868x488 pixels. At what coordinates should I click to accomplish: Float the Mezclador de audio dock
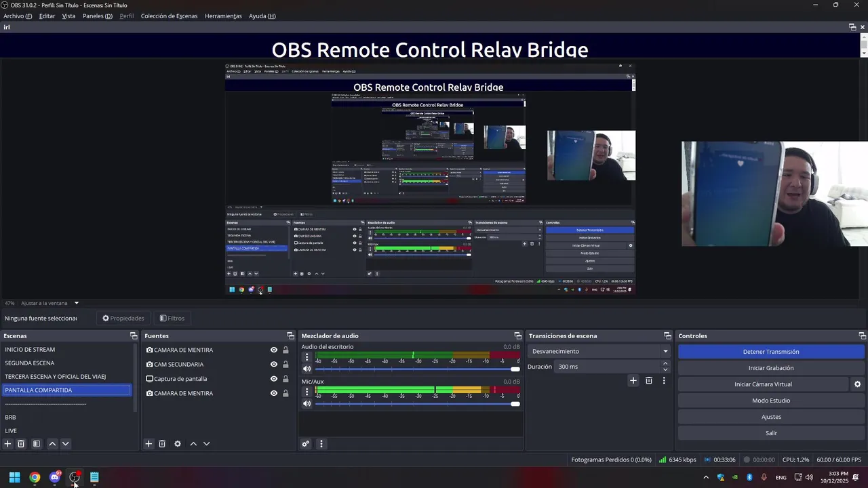coord(517,336)
